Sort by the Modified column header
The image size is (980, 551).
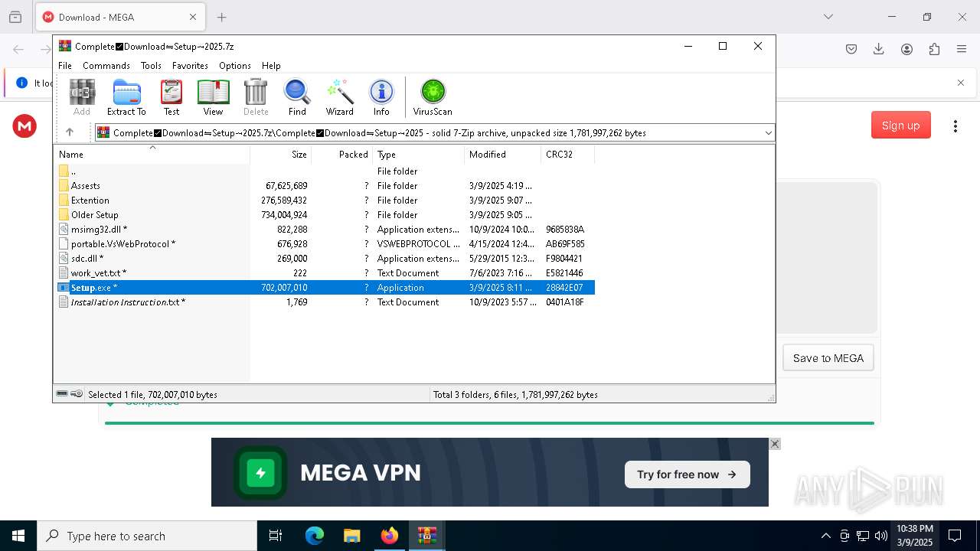click(503, 154)
